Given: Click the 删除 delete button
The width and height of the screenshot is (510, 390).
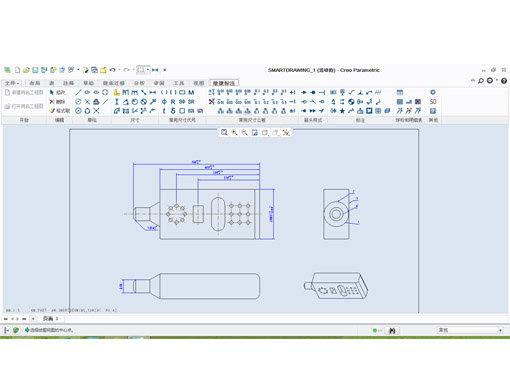Looking at the screenshot, I should (57, 102).
